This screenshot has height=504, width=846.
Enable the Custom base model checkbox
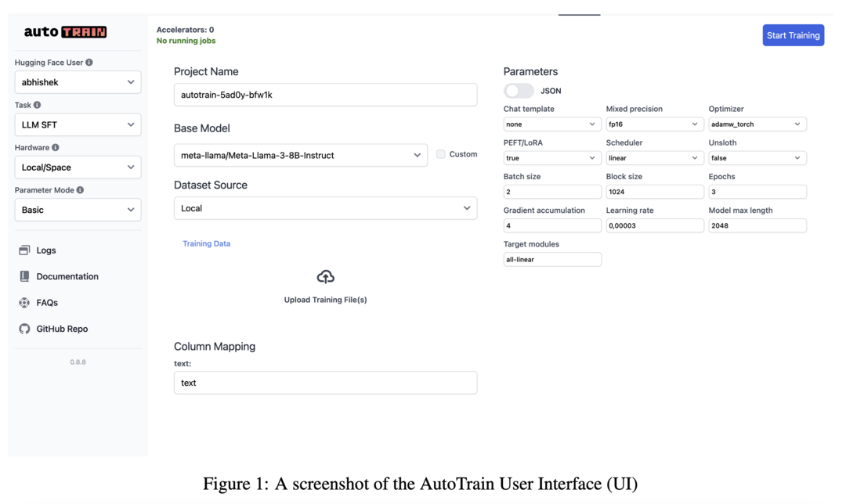coord(441,154)
